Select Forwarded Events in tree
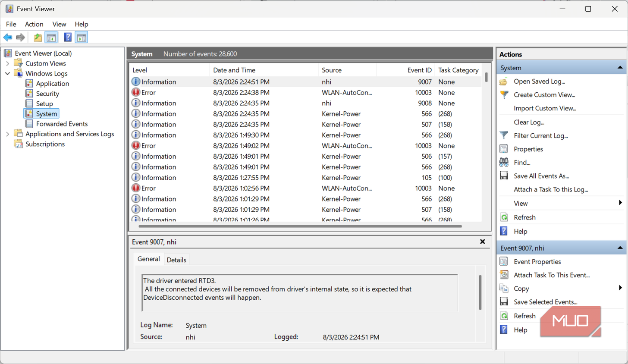Screen dimensions: 628x364 (x=62, y=124)
